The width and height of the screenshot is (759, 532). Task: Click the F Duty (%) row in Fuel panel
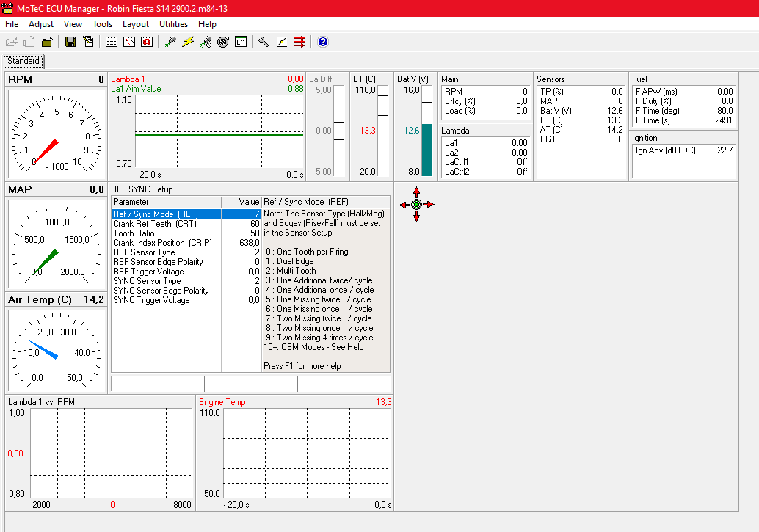(684, 101)
